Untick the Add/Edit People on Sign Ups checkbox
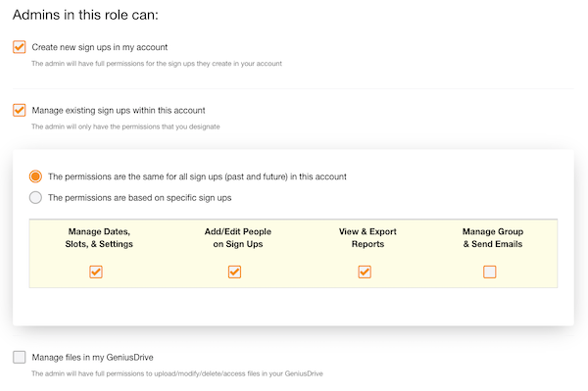 click(x=234, y=272)
